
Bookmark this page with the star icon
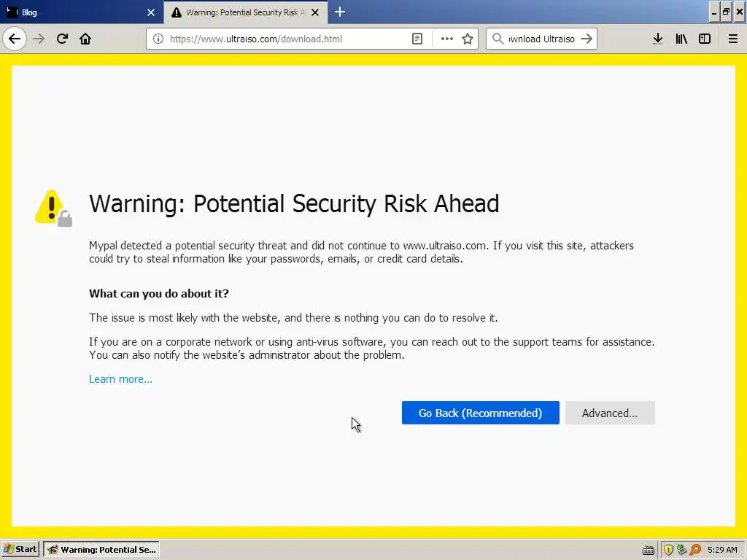click(x=468, y=39)
